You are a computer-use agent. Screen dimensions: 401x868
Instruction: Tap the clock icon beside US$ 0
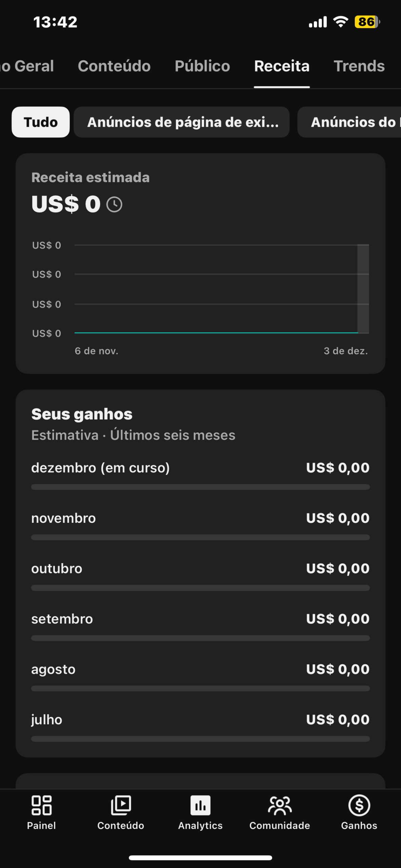click(x=114, y=205)
